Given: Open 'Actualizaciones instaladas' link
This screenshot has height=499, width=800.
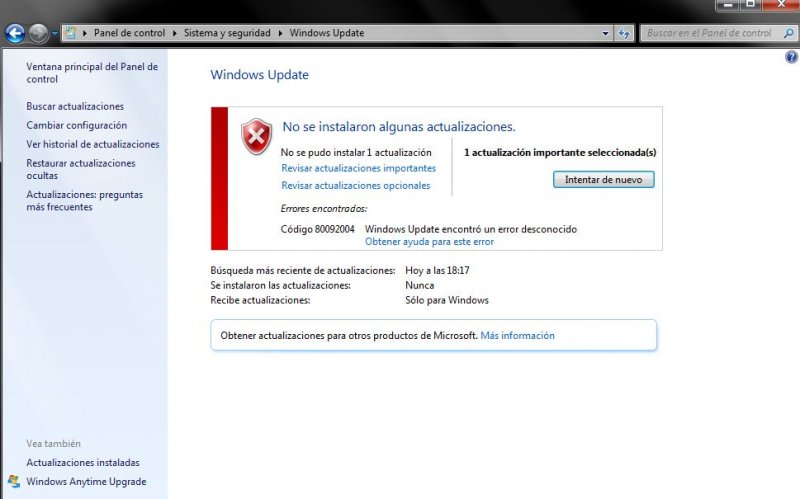Looking at the screenshot, I should coord(83,462).
